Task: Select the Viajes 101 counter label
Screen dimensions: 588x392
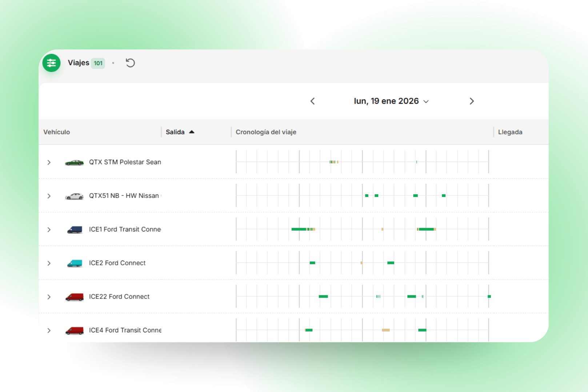Action: (x=86, y=63)
